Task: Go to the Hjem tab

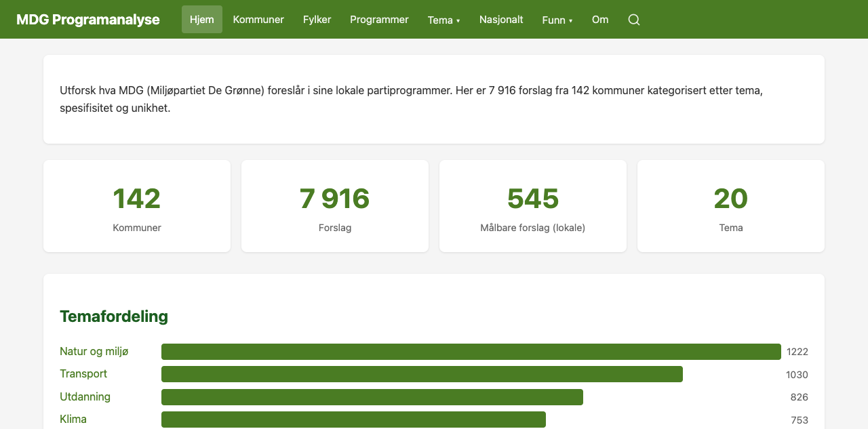Action: (x=202, y=20)
